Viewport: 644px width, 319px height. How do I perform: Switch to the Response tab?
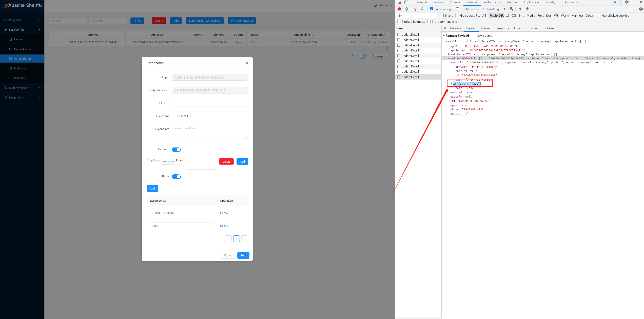(x=502, y=28)
